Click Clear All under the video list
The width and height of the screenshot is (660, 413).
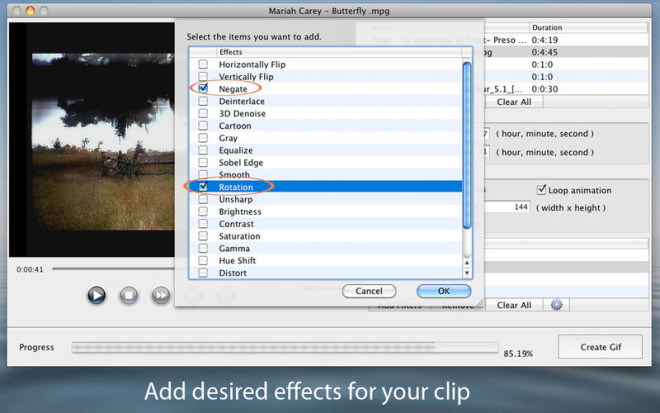tap(514, 102)
